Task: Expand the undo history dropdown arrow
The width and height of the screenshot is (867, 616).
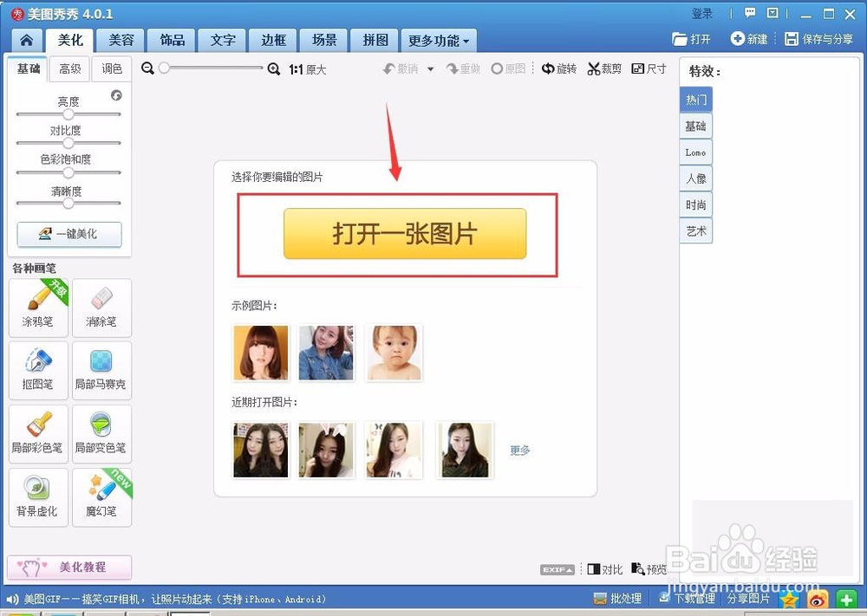Action: (430, 68)
